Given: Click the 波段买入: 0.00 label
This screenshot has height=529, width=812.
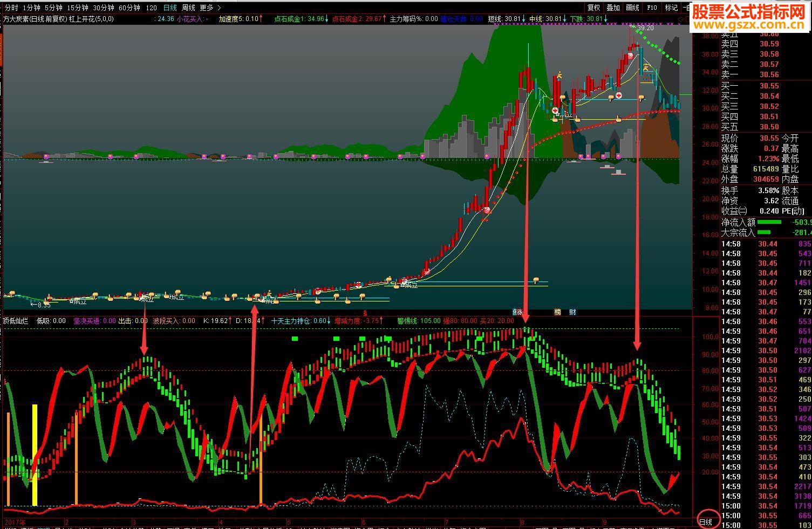Looking at the screenshot, I should pyautogui.click(x=174, y=320).
